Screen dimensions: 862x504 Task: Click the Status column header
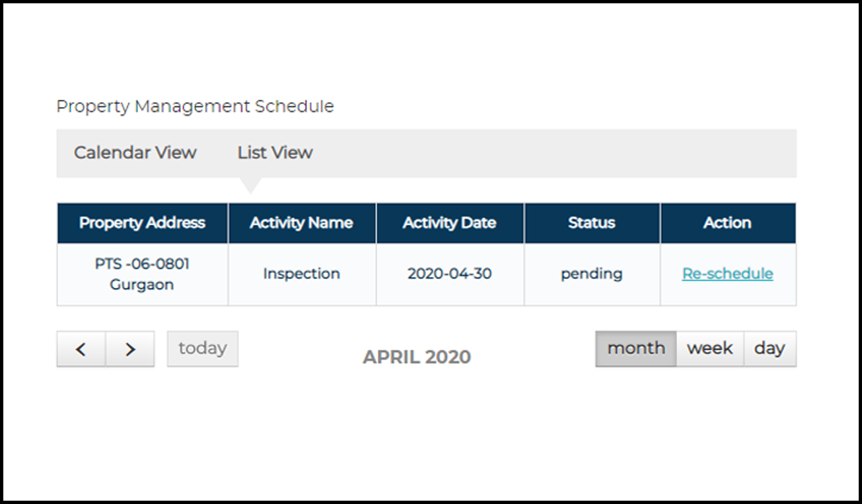click(x=592, y=223)
